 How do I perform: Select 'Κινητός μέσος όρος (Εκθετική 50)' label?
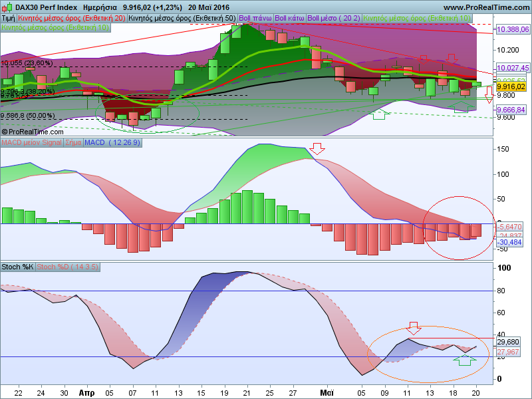[x=182, y=19]
